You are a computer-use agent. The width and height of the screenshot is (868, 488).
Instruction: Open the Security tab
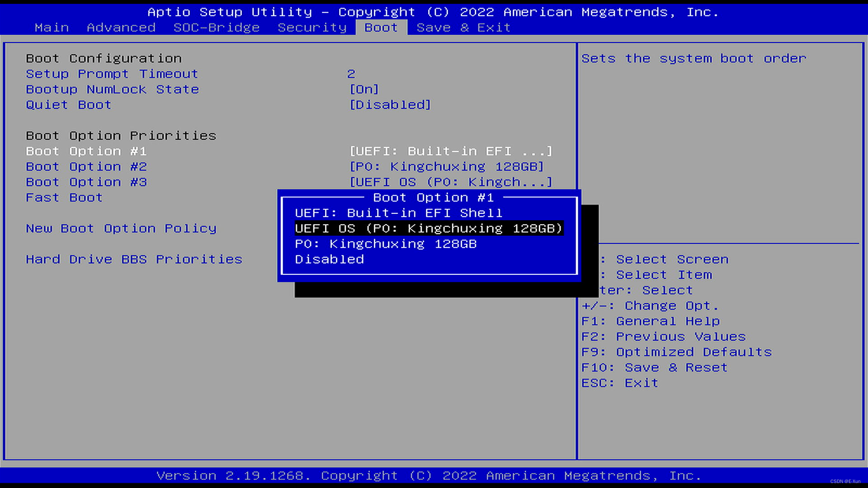tap(312, 27)
